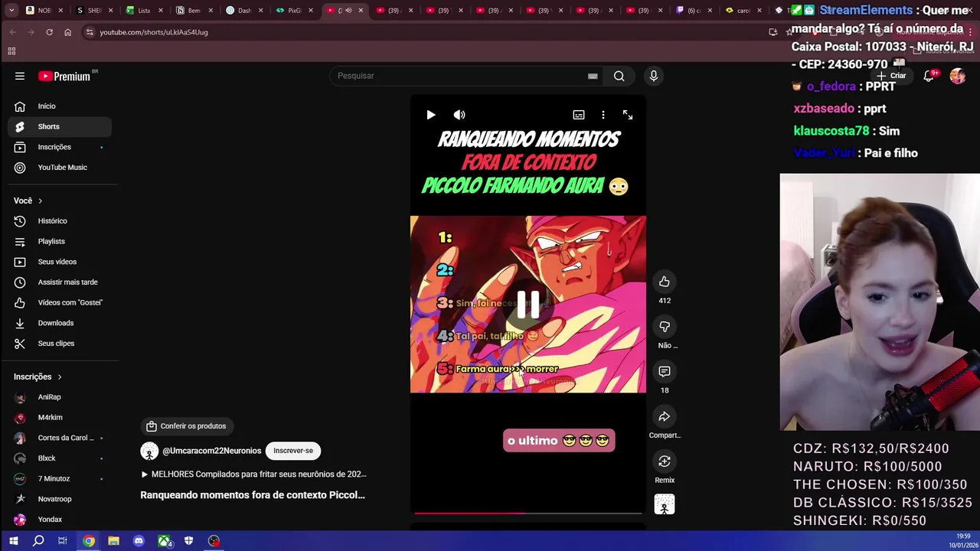Go to Início in sidebar
The width and height of the screenshot is (980, 551).
click(x=60, y=106)
